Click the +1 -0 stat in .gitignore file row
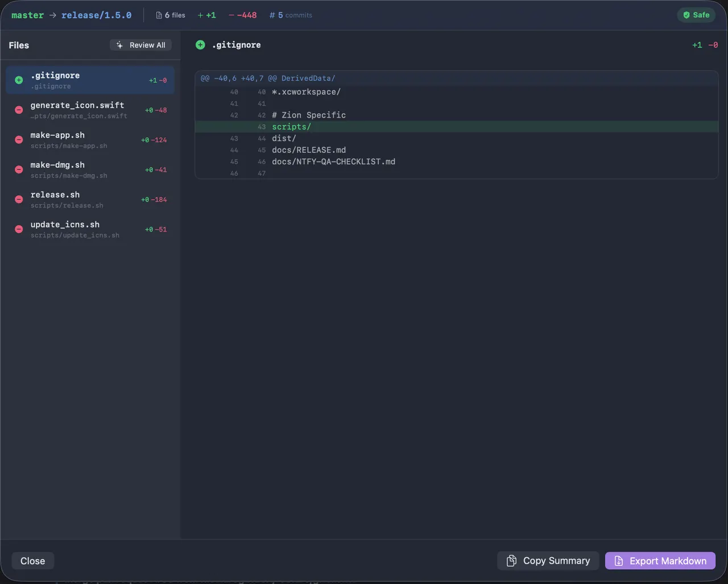Image resolution: width=728 pixels, height=584 pixels. [x=158, y=81]
